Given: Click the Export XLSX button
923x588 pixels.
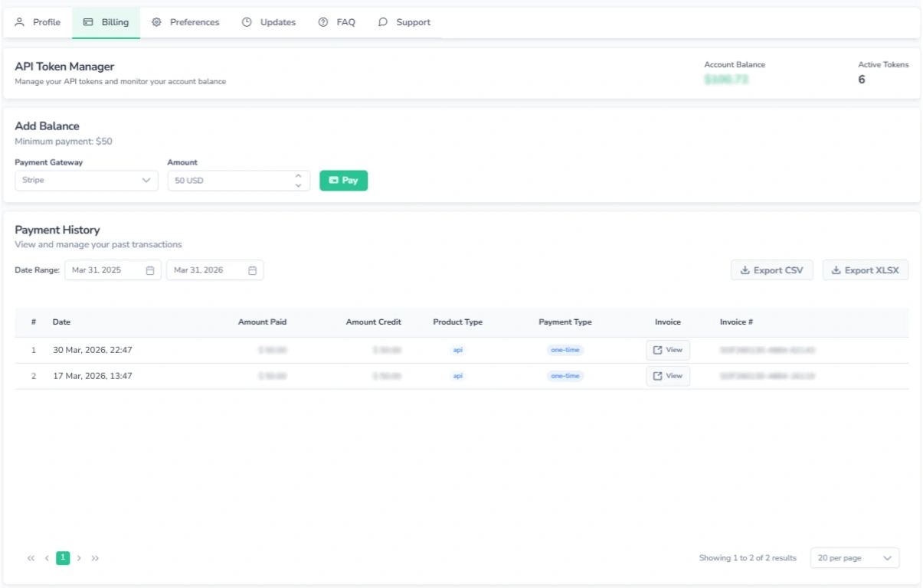Looking at the screenshot, I should [x=865, y=269].
